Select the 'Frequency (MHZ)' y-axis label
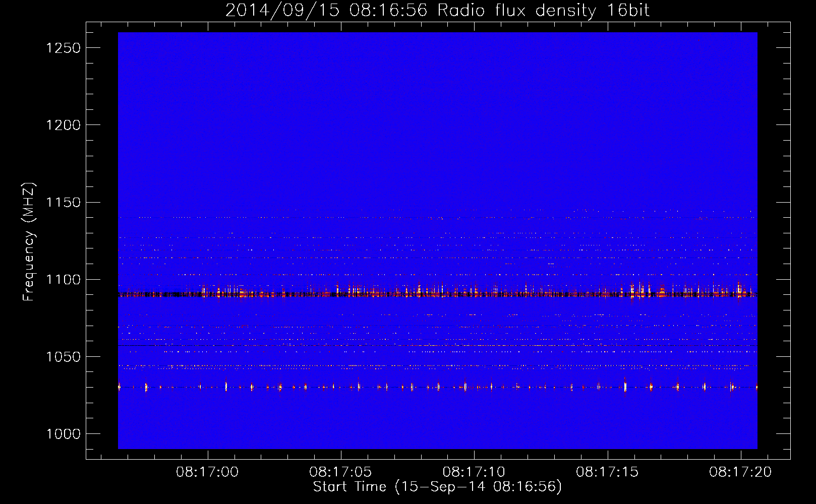 click(29, 242)
